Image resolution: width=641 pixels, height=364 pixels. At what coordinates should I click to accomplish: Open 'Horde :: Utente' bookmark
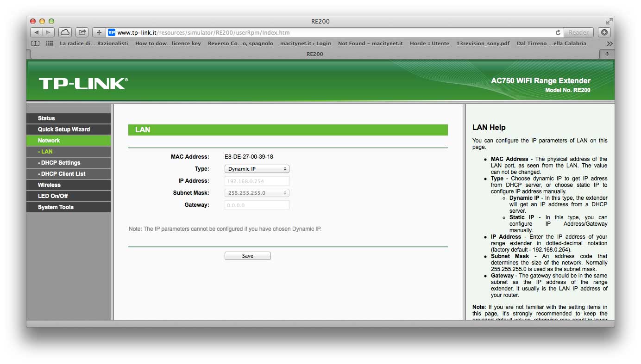429,43
